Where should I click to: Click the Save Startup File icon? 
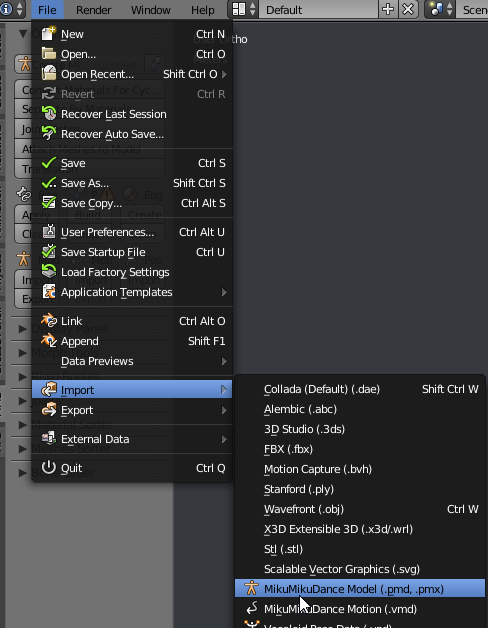pos(48,252)
